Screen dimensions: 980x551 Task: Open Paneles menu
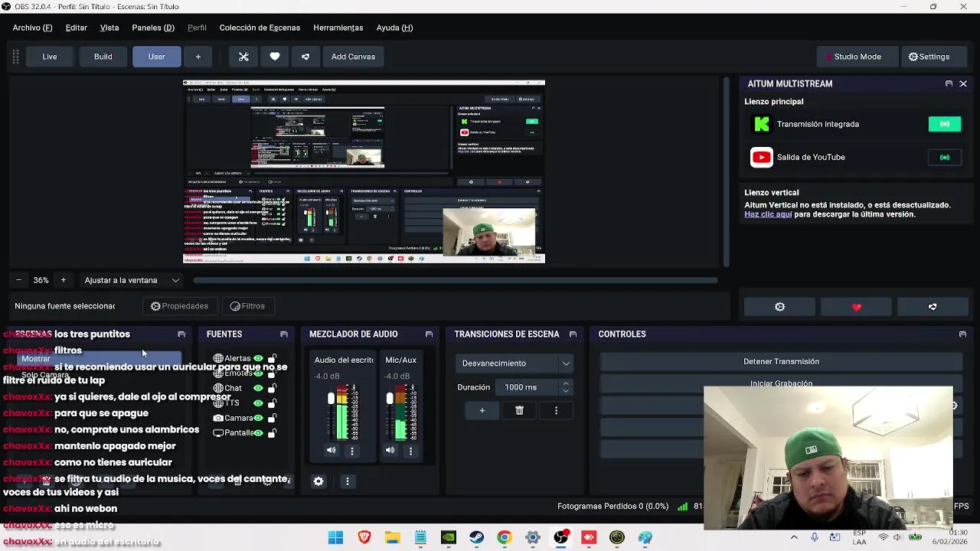(153, 28)
